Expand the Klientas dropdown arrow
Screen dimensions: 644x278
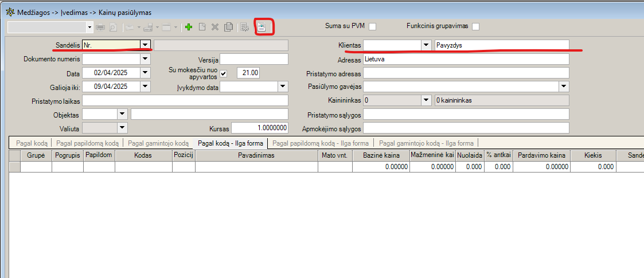tap(426, 45)
